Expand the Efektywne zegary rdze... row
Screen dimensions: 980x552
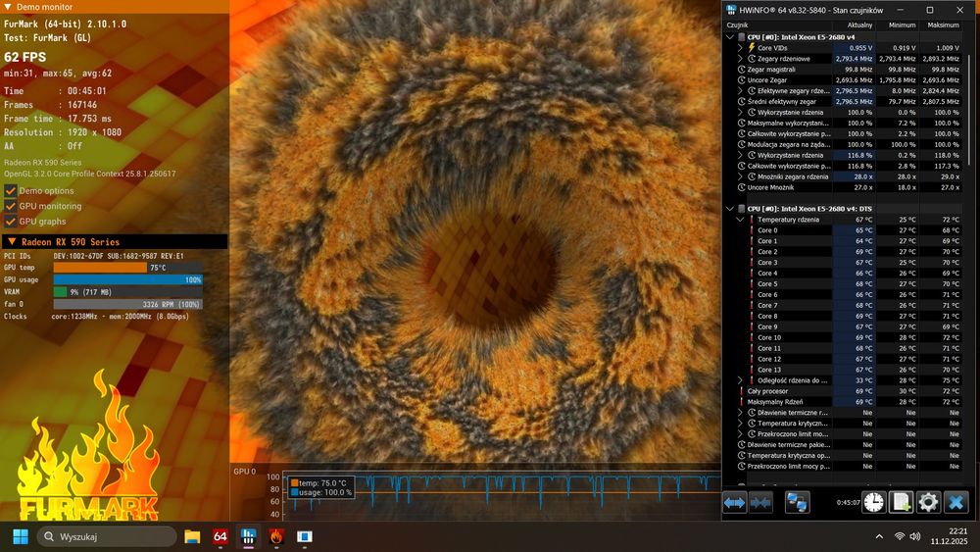coord(740,90)
